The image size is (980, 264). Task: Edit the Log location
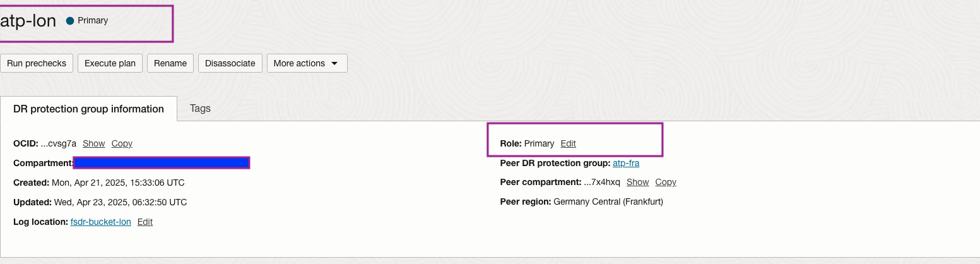click(145, 222)
